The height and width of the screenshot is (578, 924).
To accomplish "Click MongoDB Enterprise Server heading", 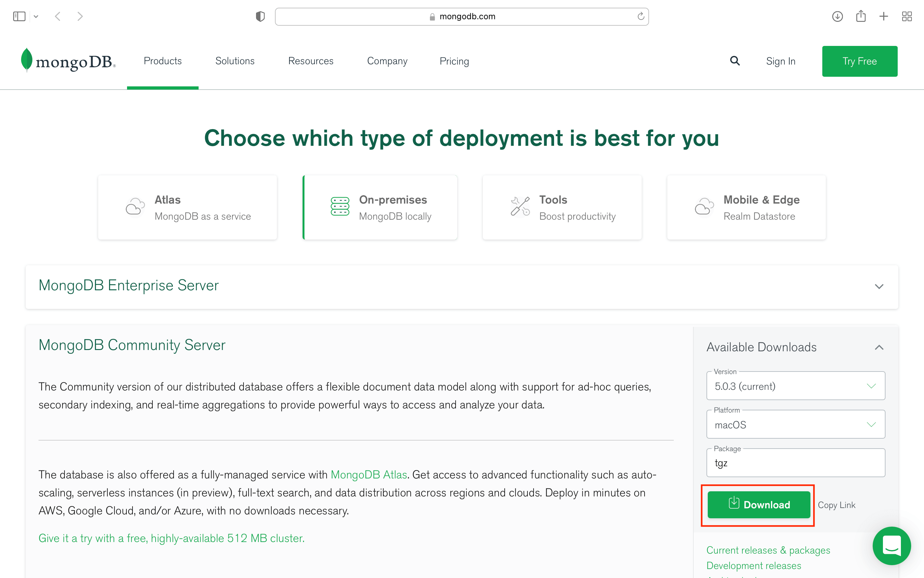I will 129,285.
